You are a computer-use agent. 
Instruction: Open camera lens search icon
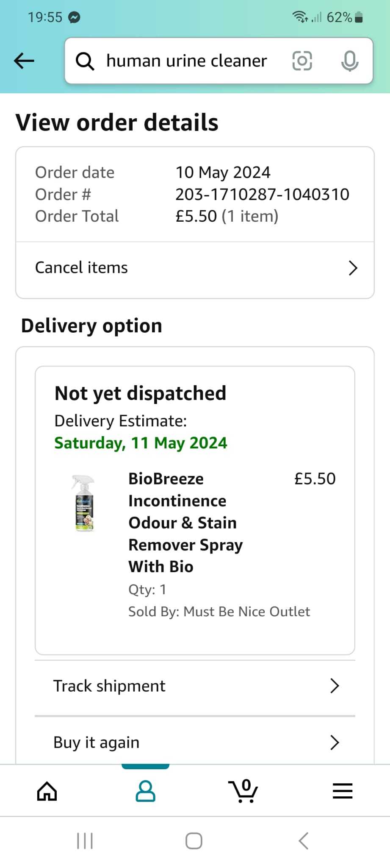click(x=302, y=61)
